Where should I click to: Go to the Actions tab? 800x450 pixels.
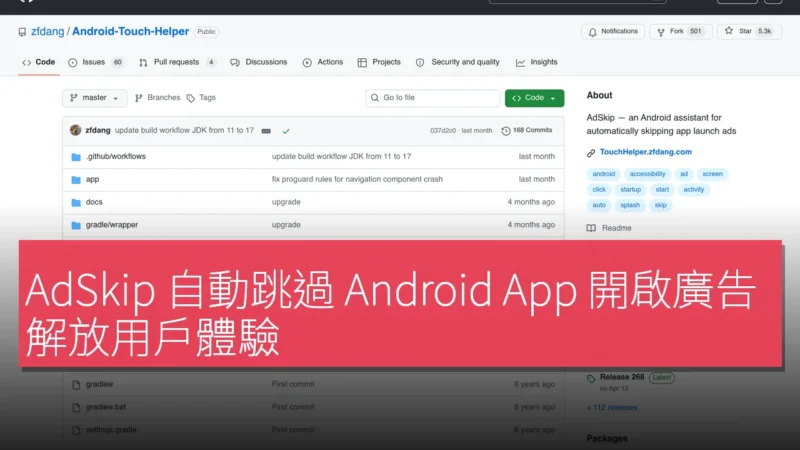(x=323, y=62)
